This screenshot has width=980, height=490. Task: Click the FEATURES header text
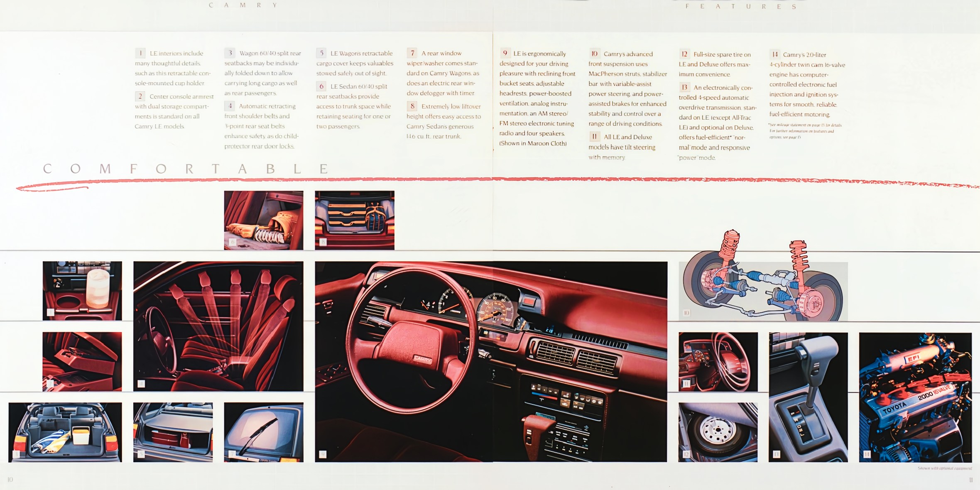[741, 7]
